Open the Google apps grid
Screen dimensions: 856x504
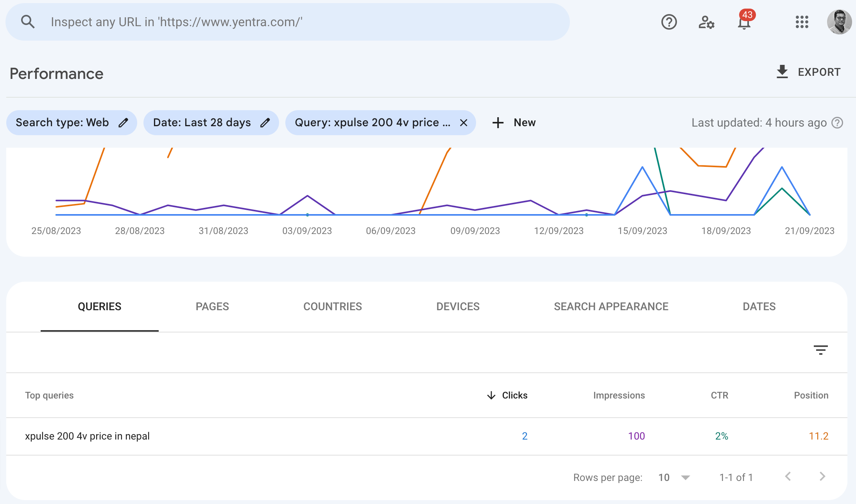pos(802,22)
